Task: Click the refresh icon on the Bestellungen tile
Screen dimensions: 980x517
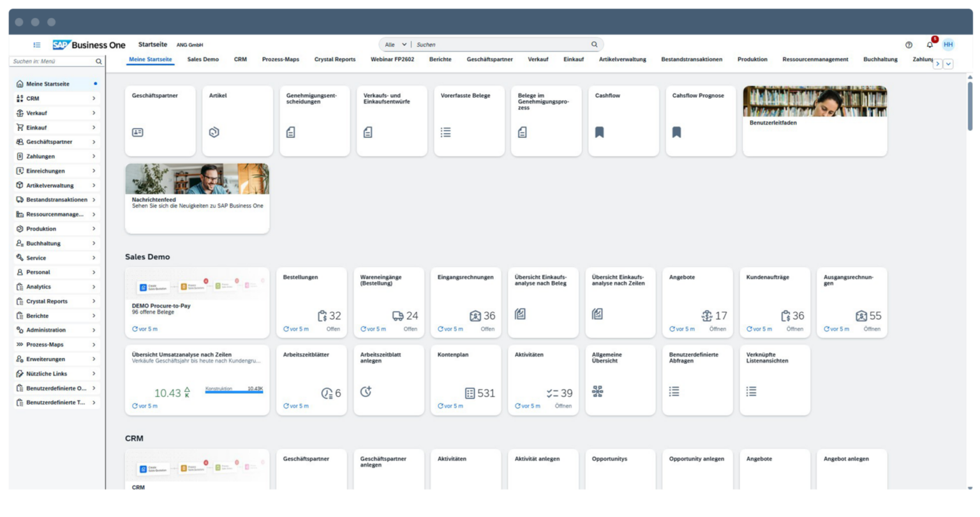Action: click(x=287, y=329)
